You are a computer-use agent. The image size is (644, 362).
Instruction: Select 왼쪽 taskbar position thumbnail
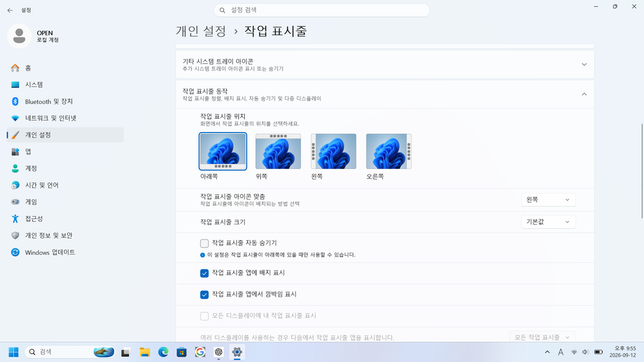pyautogui.click(x=333, y=151)
